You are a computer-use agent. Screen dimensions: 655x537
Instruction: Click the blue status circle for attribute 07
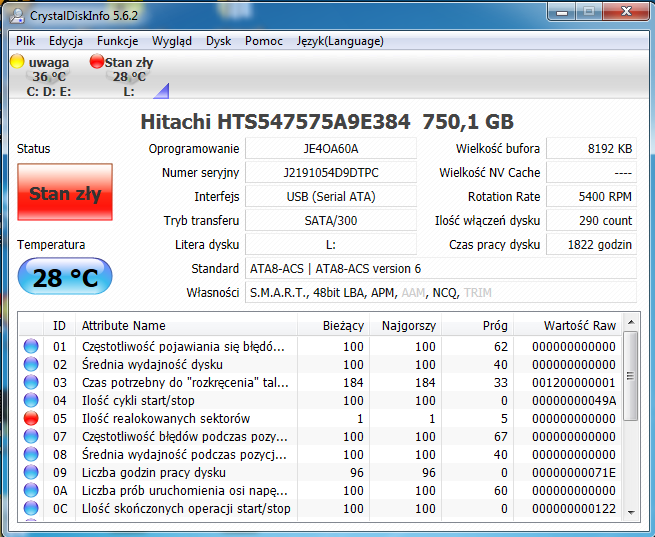[31, 436]
